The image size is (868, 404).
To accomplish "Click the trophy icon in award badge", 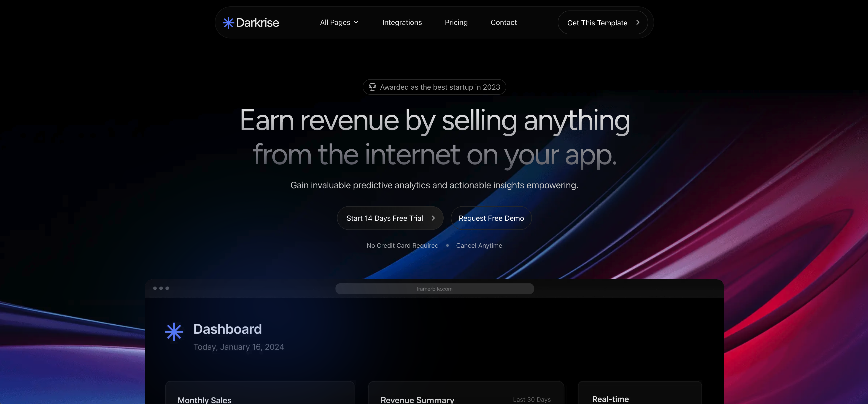I will pyautogui.click(x=372, y=87).
